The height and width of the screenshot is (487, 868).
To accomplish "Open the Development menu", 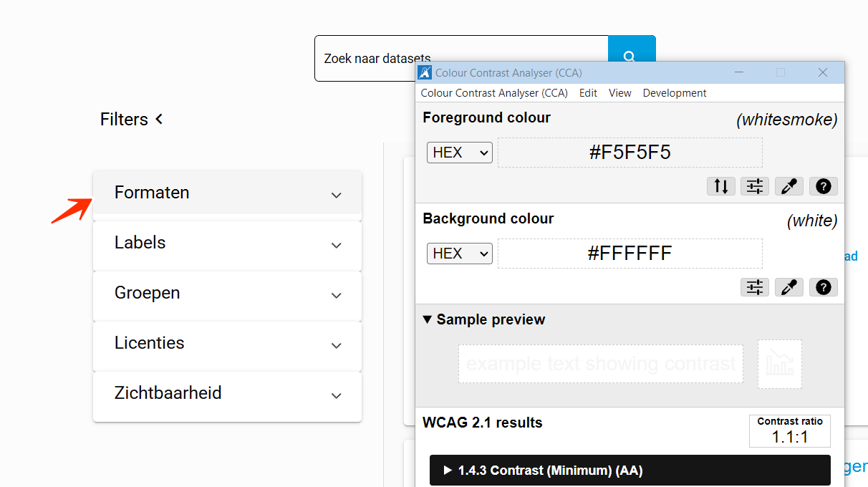I will tap(674, 93).
